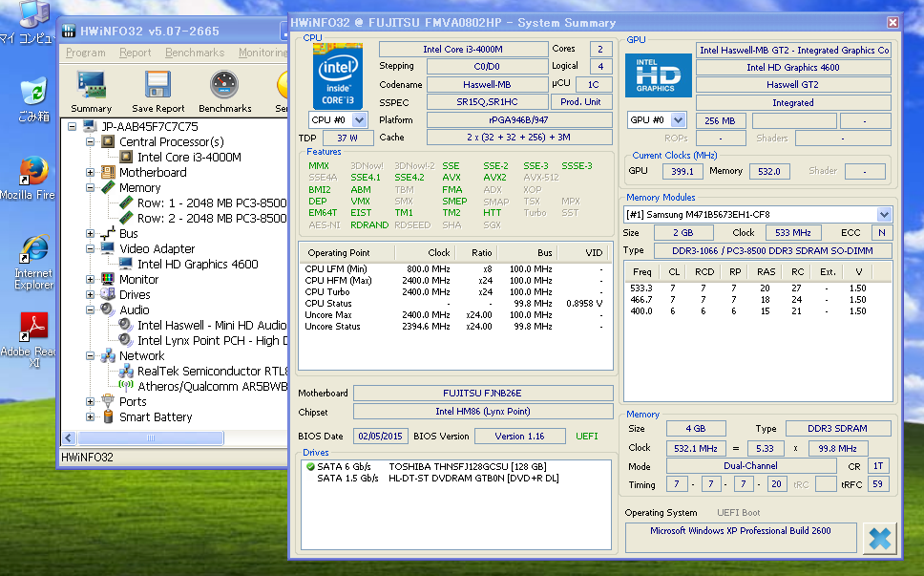Expand the Drives node
Viewport: 924px width, 576px height.
coord(90,295)
